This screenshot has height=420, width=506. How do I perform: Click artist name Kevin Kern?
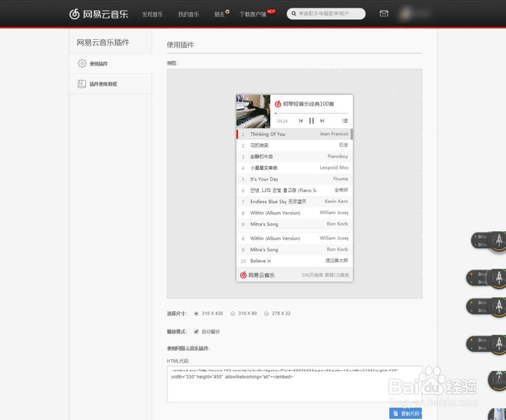336,201
